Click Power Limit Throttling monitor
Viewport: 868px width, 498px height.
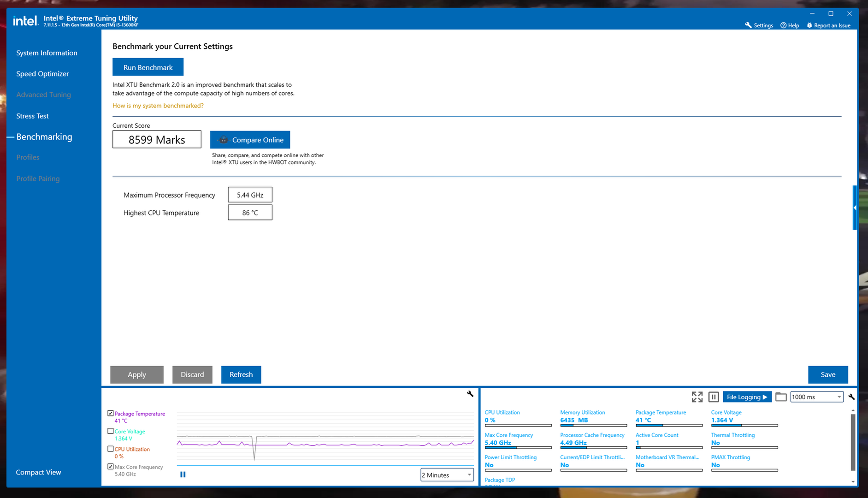click(518, 463)
